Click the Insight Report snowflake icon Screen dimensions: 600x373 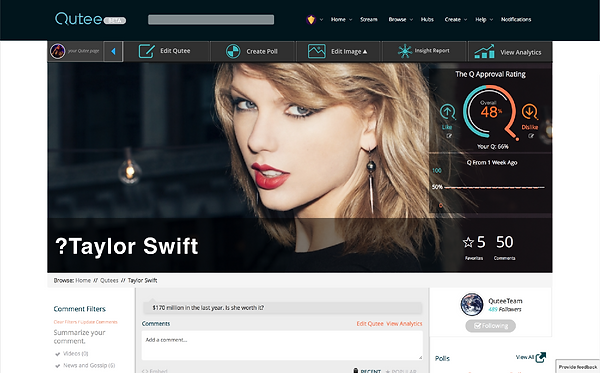404,51
